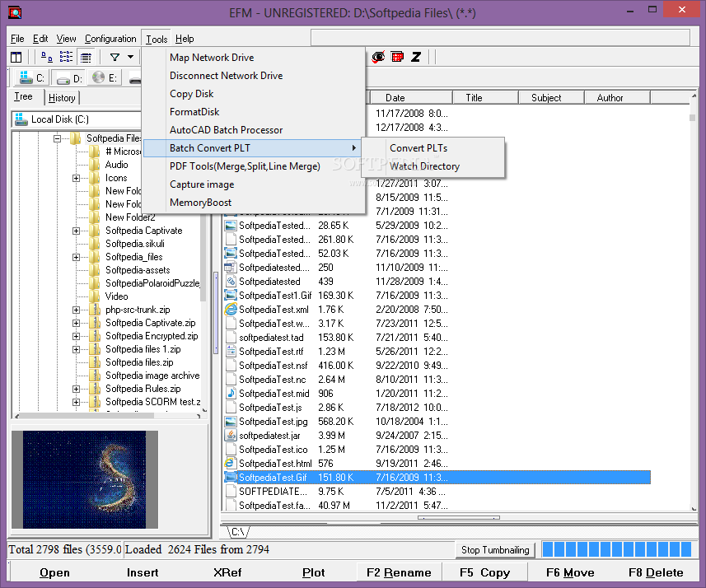706x588 pixels.
Task: Open the Local Disk (C:) combo box
Action: point(77,119)
